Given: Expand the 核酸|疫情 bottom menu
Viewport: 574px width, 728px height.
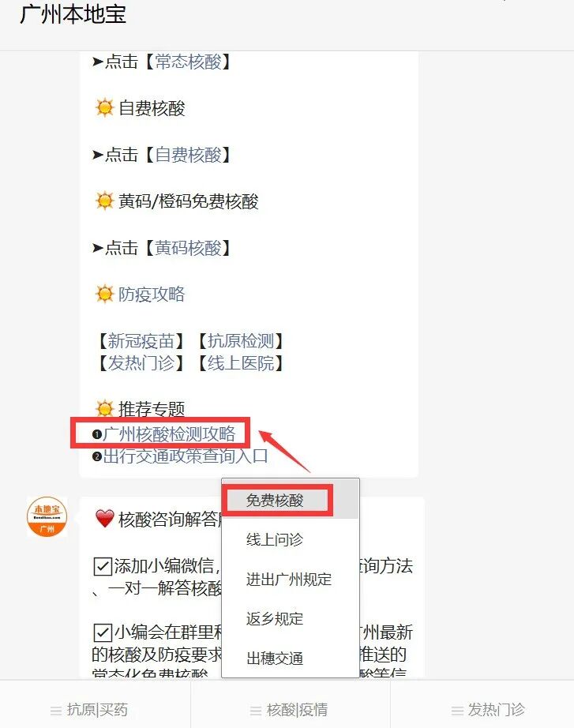Looking at the screenshot, I should (x=290, y=709).
